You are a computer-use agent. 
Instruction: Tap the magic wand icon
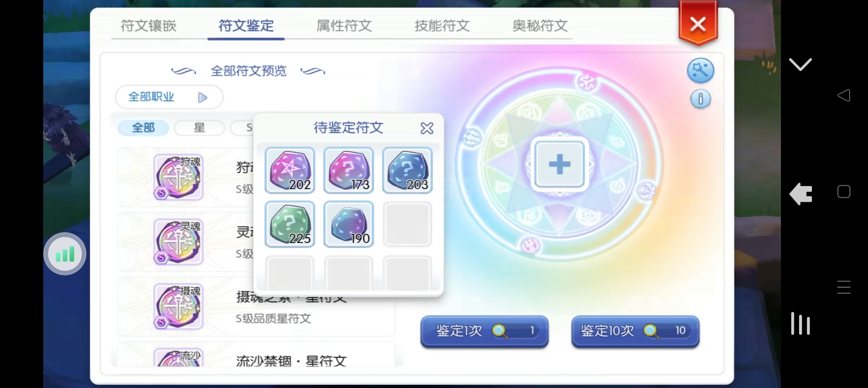pyautogui.click(x=700, y=71)
